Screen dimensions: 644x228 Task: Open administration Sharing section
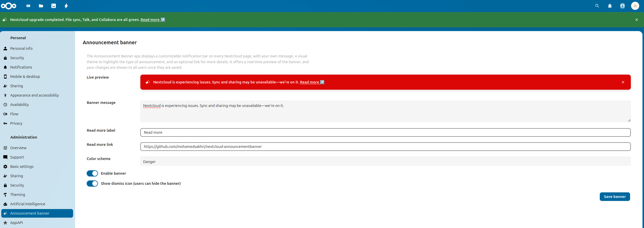point(37,176)
